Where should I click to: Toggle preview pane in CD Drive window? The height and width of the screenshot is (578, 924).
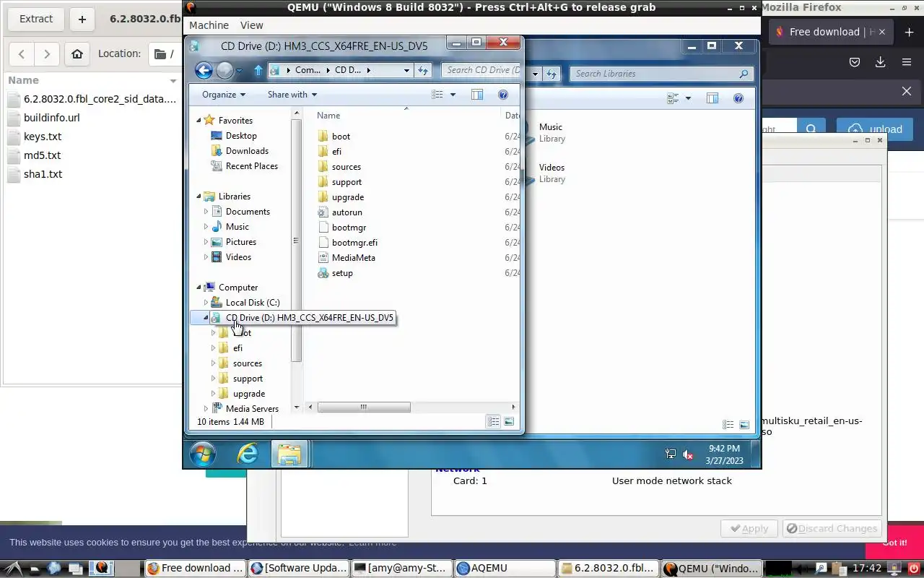pyautogui.click(x=477, y=95)
